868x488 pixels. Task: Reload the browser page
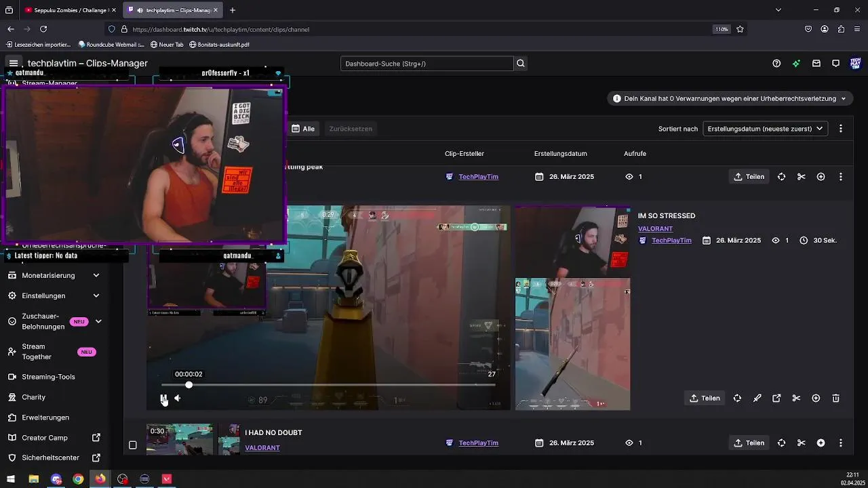pyautogui.click(x=43, y=29)
